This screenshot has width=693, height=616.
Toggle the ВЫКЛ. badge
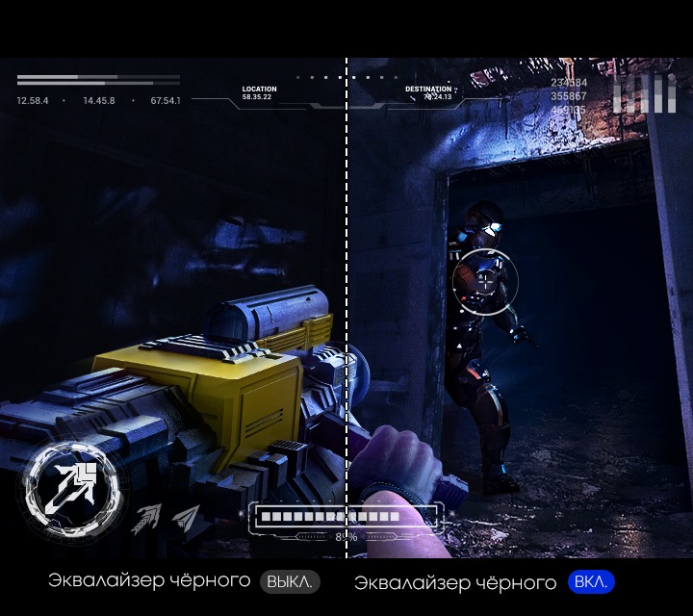290,582
